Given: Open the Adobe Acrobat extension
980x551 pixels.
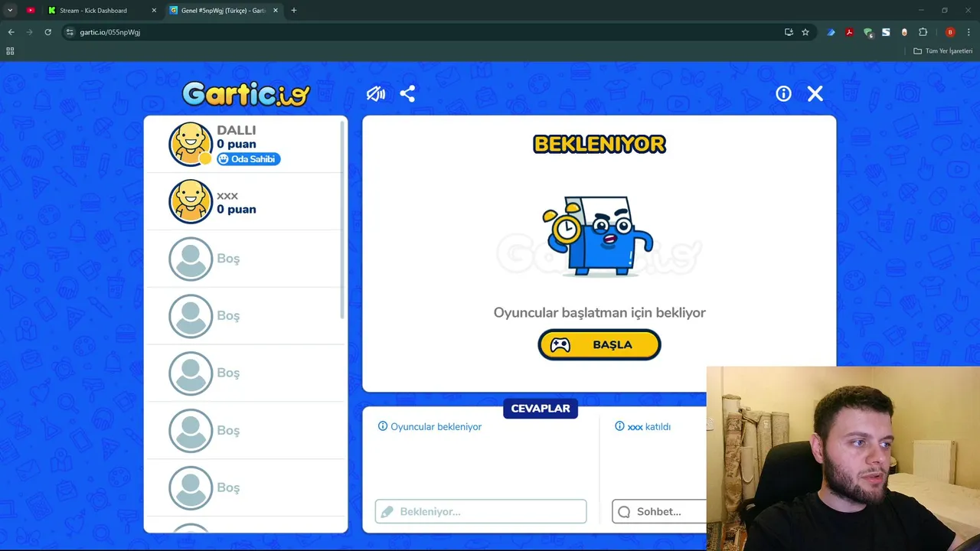Looking at the screenshot, I should pyautogui.click(x=849, y=32).
